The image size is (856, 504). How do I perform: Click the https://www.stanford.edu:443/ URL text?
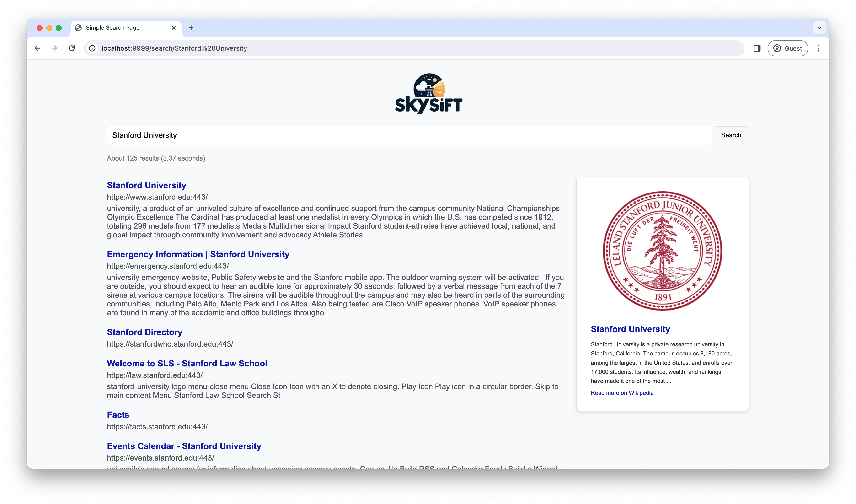(x=157, y=197)
